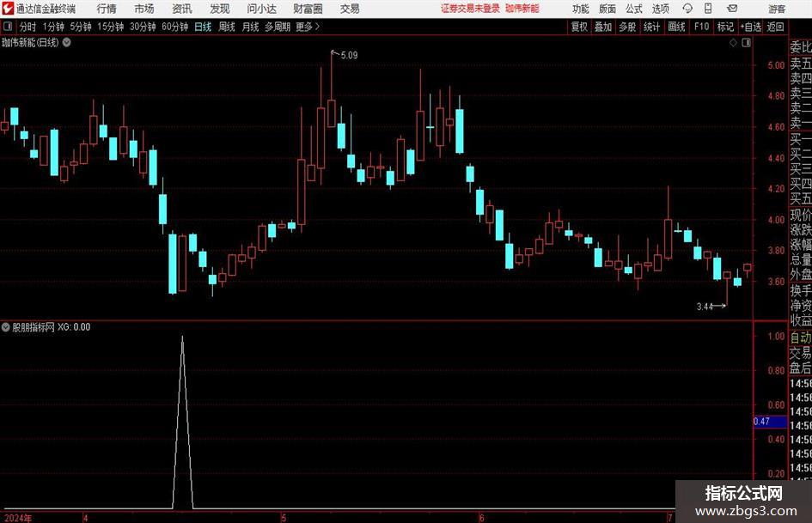Switch to 月线 monthly period tab

pyautogui.click(x=250, y=27)
